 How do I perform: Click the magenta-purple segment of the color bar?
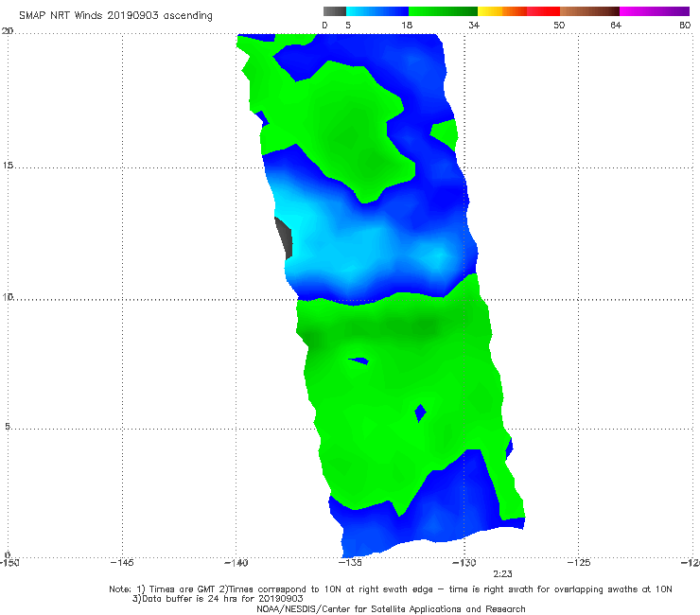(x=655, y=11)
